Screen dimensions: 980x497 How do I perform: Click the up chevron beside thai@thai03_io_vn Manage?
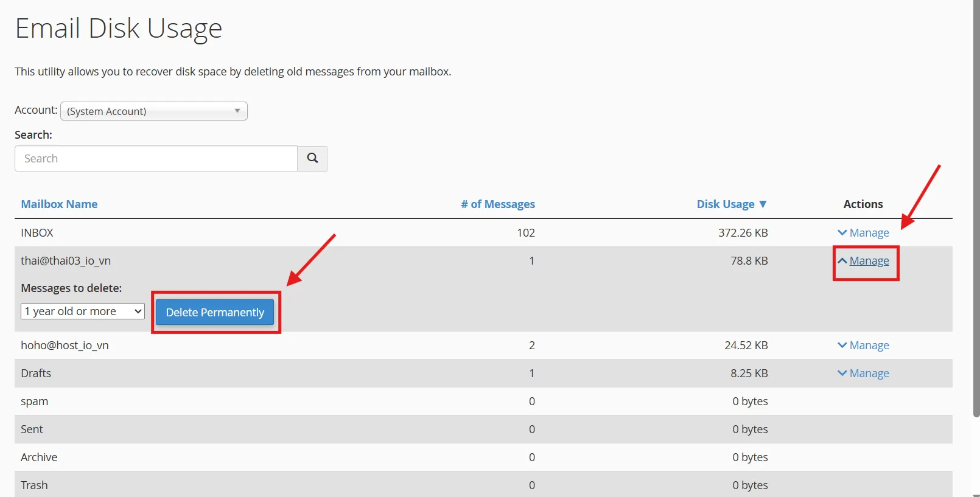click(x=842, y=261)
